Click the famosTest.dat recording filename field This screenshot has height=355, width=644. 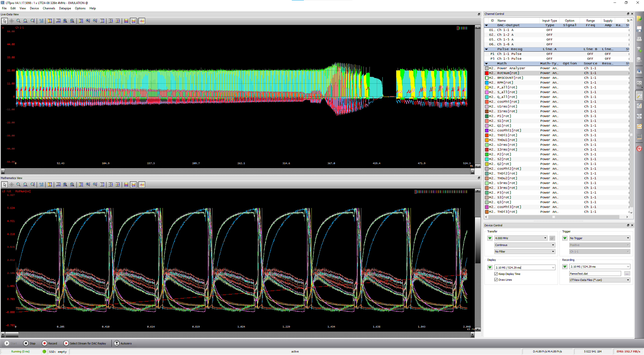(x=595, y=273)
